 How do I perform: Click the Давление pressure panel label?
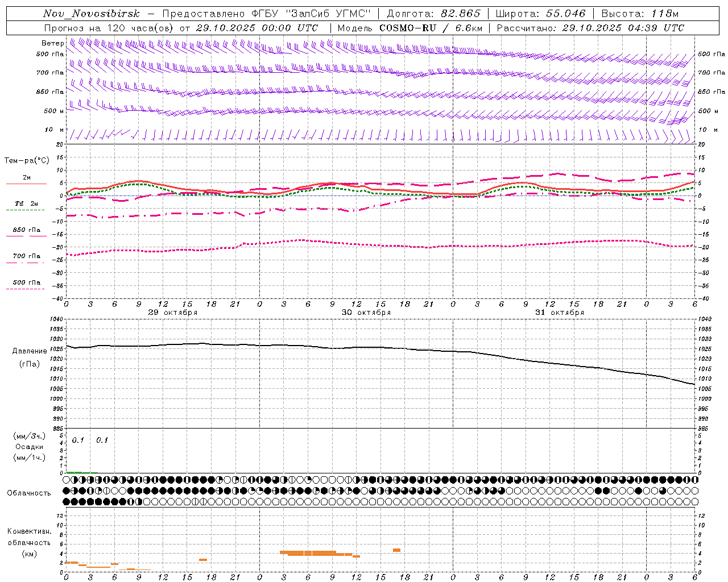tap(30, 351)
